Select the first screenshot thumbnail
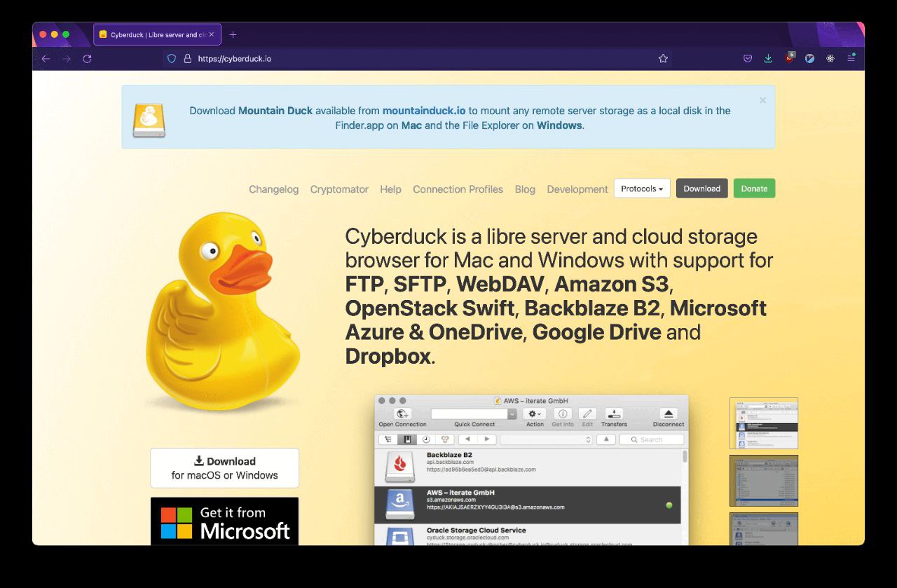The width and height of the screenshot is (897, 588). 764,423
